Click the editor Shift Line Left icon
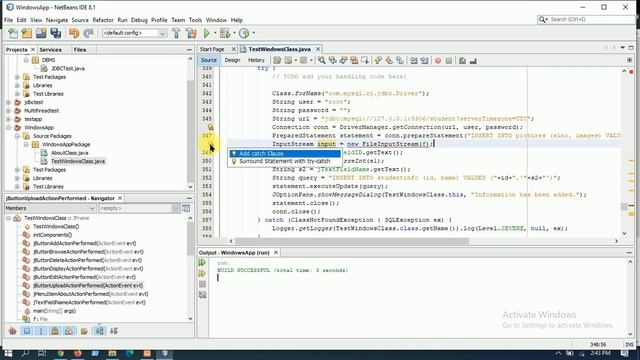Viewport: 640px width, 360px height. (x=413, y=60)
